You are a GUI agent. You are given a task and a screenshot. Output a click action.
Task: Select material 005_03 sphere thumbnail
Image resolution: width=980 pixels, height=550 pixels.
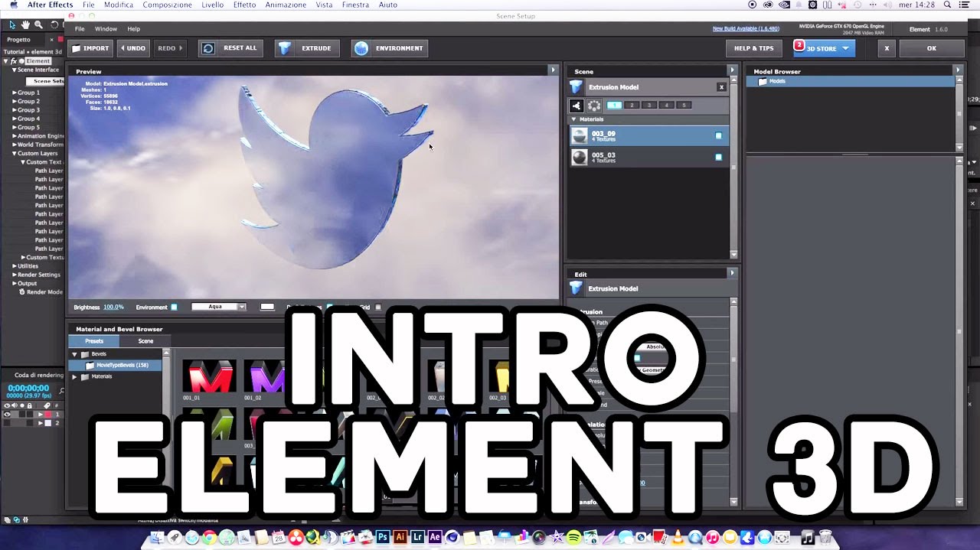tap(580, 158)
